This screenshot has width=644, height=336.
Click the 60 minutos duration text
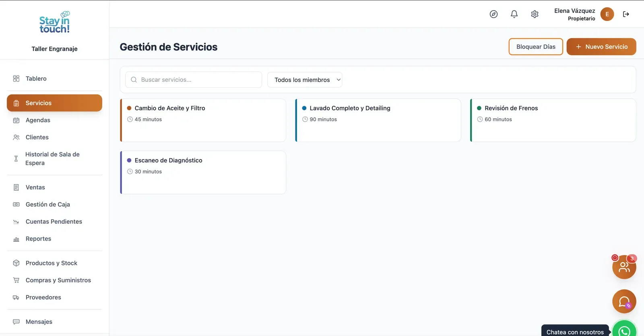(498, 119)
